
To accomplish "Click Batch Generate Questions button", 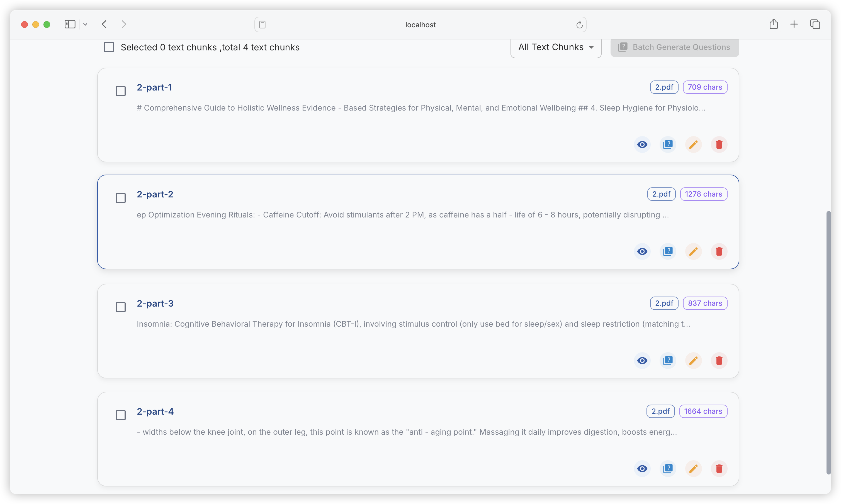I will pos(674,47).
